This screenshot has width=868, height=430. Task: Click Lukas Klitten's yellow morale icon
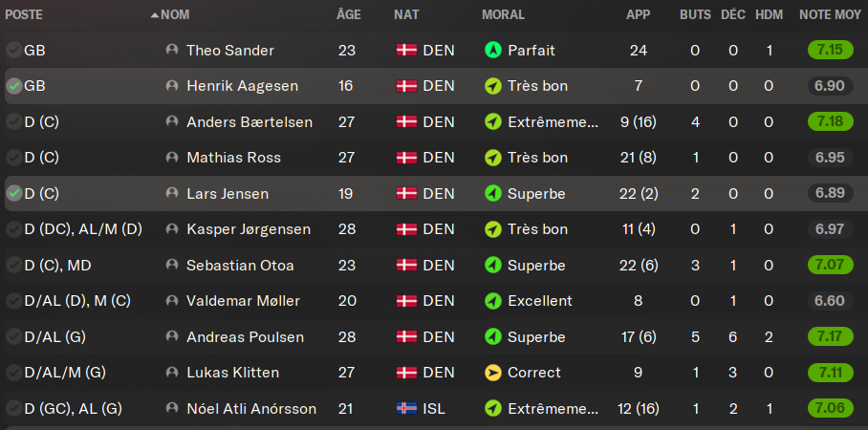coord(493,373)
